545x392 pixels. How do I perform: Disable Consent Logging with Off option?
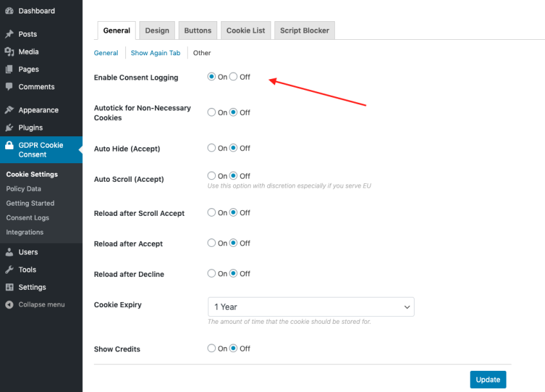tap(233, 76)
